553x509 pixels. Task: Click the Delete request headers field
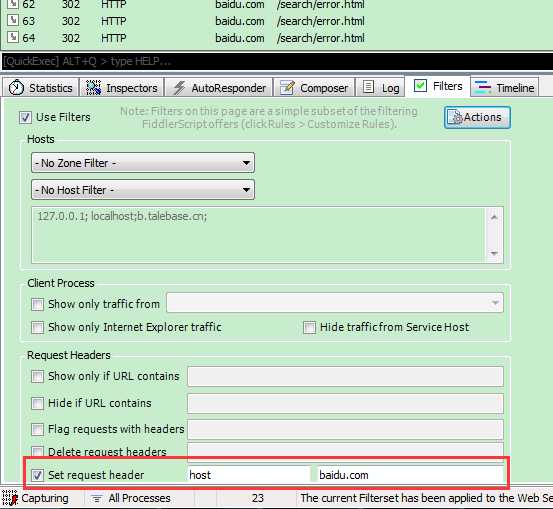pyautogui.click(x=345, y=451)
